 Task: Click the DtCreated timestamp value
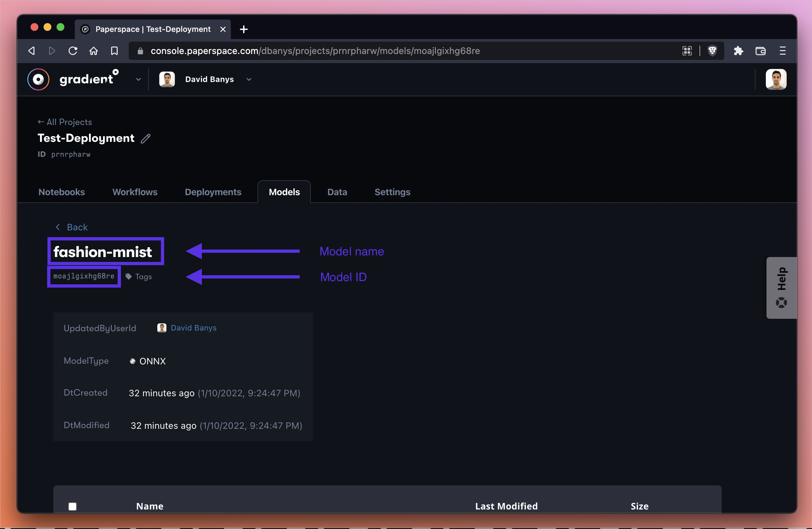(x=215, y=393)
